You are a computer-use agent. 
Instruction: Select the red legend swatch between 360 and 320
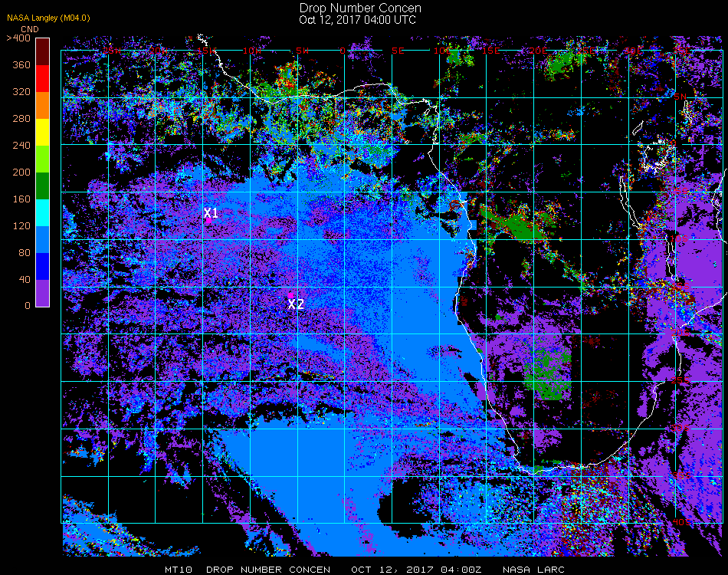click(x=43, y=78)
